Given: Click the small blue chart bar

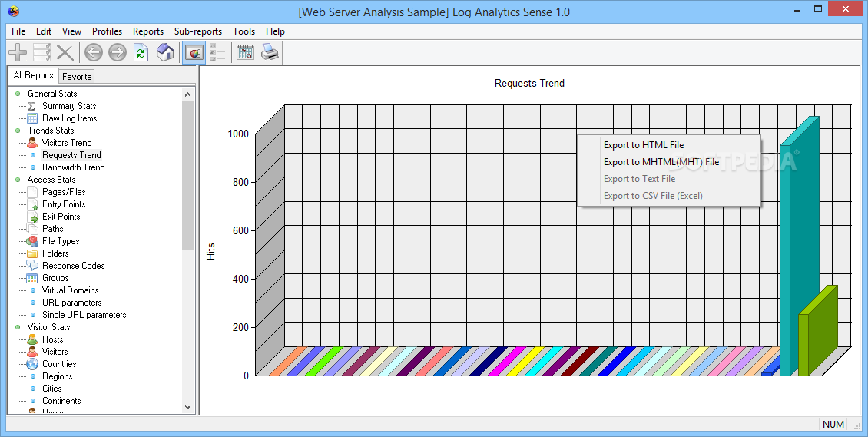Looking at the screenshot, I should [771, 367].
